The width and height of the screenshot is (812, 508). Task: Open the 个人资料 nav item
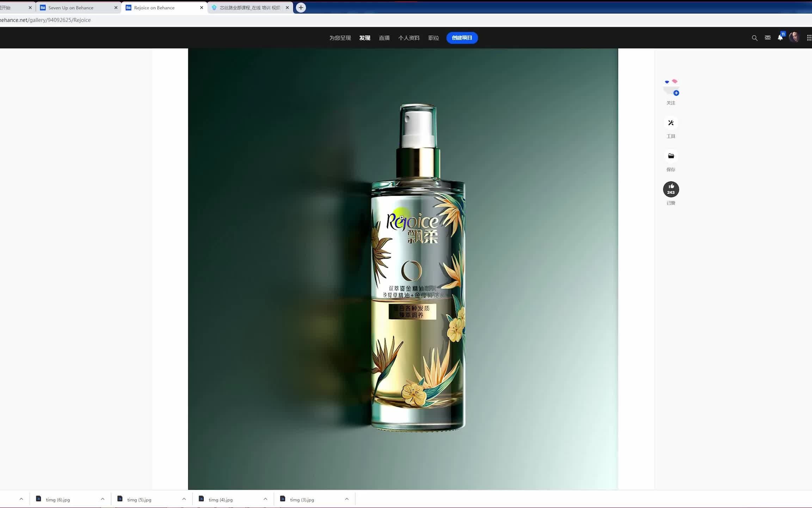click(409, 38)
